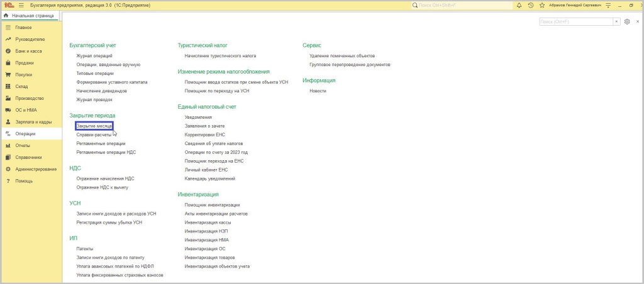Open the Банк и касса section
The height and width of the screenshot is (284, 644).
coord(28,51)
